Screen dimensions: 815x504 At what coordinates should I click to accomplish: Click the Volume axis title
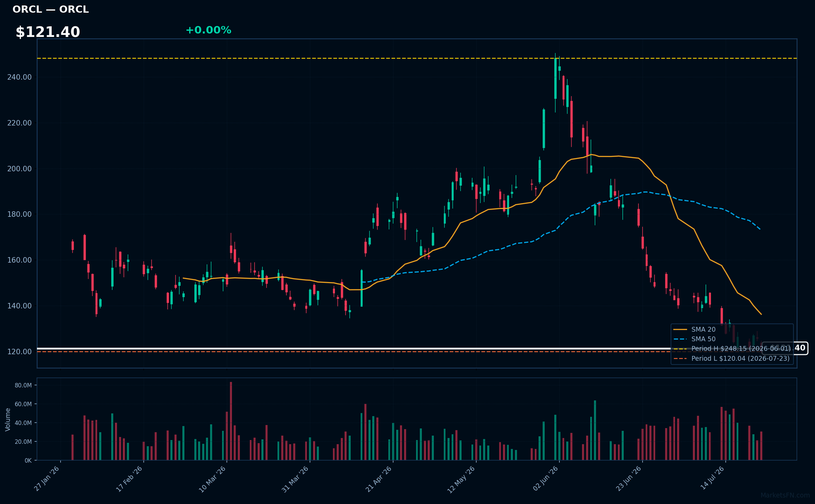(x=8, y=420)
